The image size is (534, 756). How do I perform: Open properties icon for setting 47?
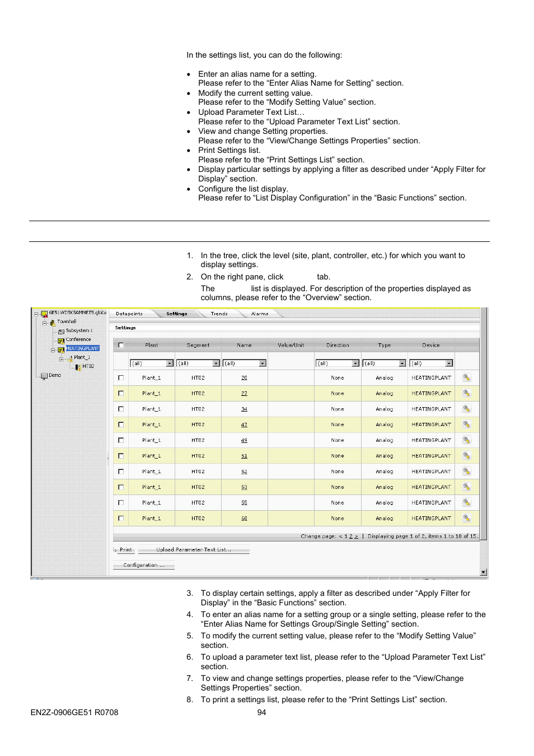466,424
